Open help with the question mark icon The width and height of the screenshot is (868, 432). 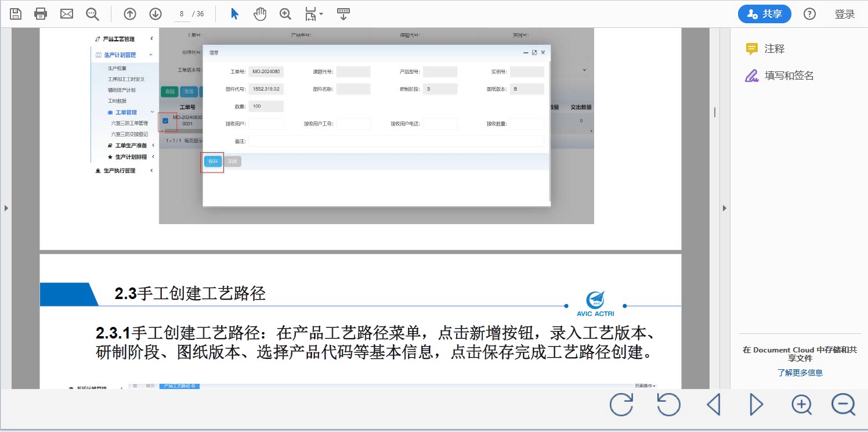(x=809, y=13)
